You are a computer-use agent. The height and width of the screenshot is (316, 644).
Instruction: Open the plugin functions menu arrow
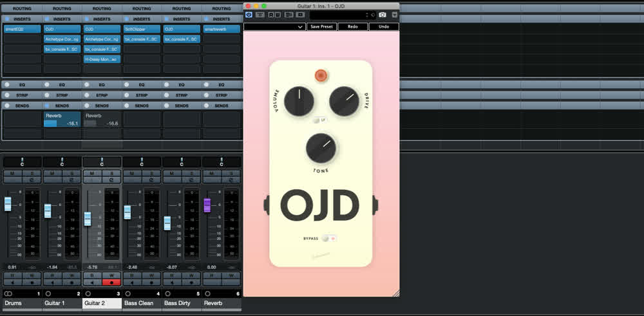395,15
